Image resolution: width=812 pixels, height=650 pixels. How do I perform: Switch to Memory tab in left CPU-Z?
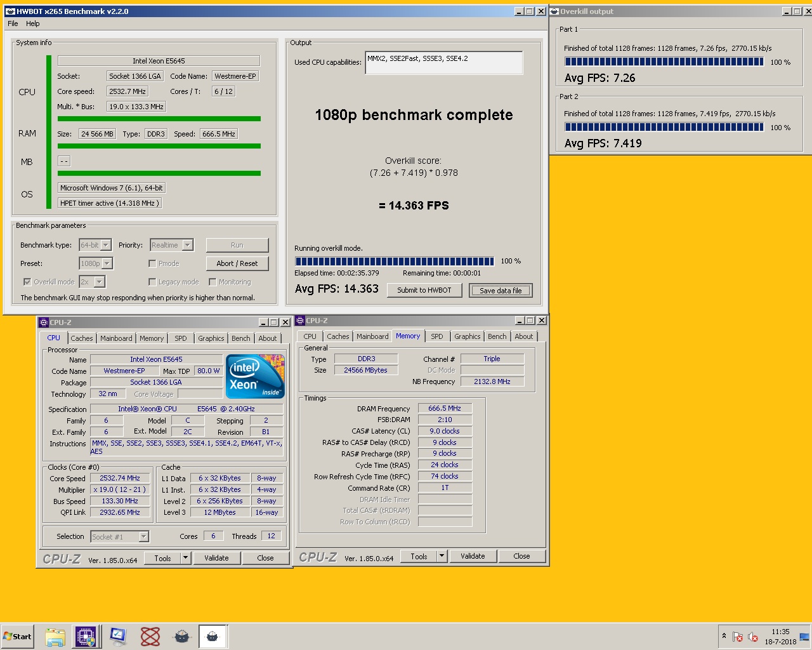(x=152, y=338)
